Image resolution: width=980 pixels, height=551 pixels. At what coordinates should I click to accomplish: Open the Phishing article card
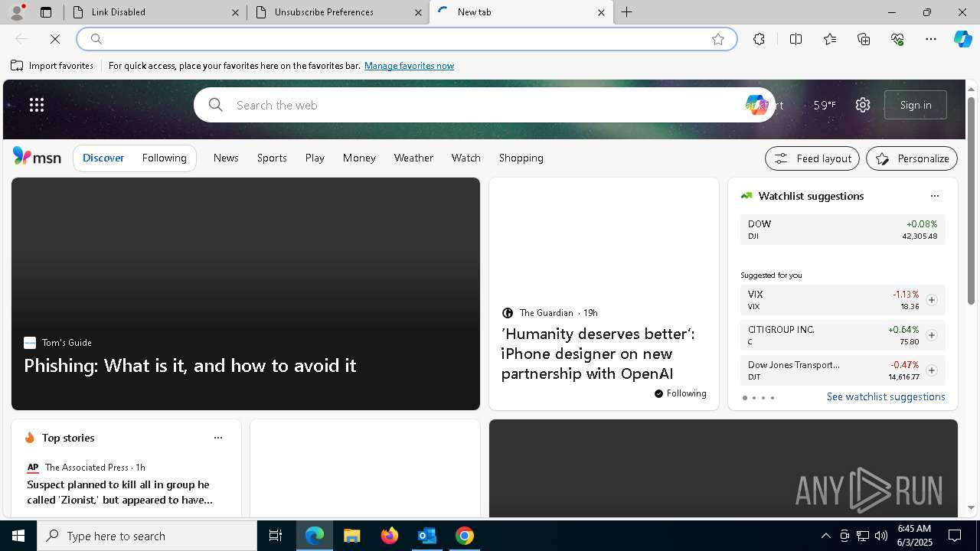246,294
